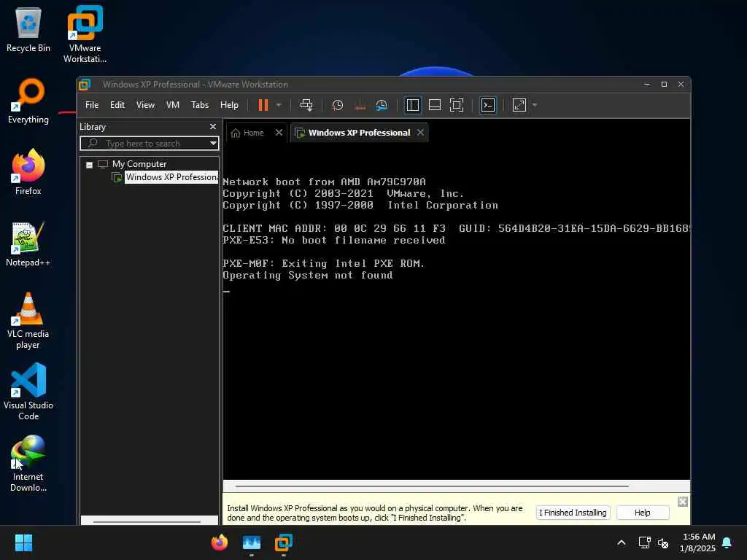The image size is (747, 560).
Task: Click the network status tray icon
Action: click(x=644, y=542)
